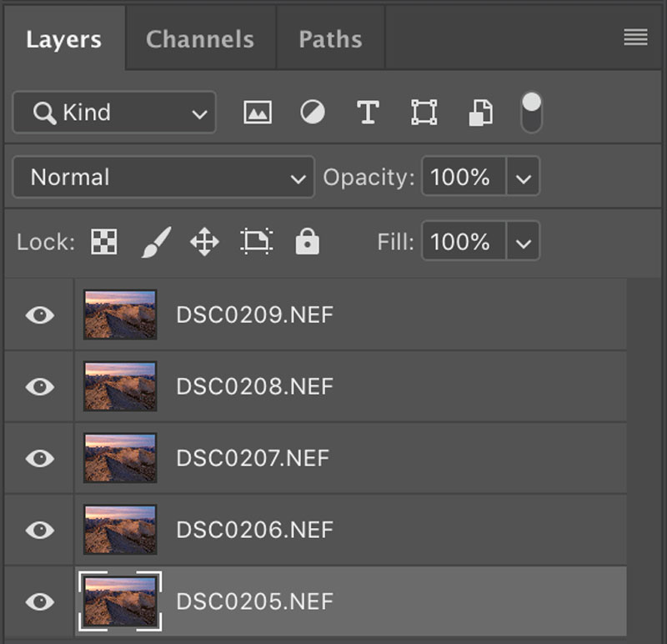This screenshot has height=644, width=667.
Task: Filter for type layers icon
Action: 368,113
